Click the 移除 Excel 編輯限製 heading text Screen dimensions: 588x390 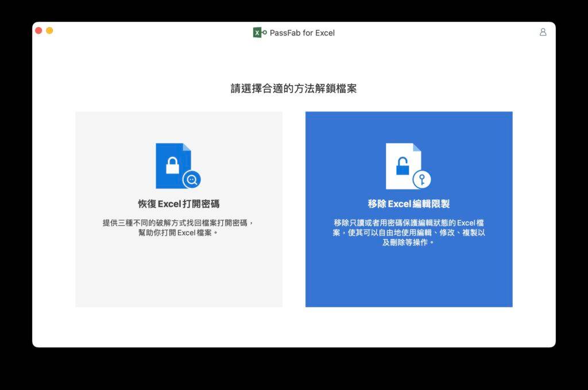click(408, 205)
